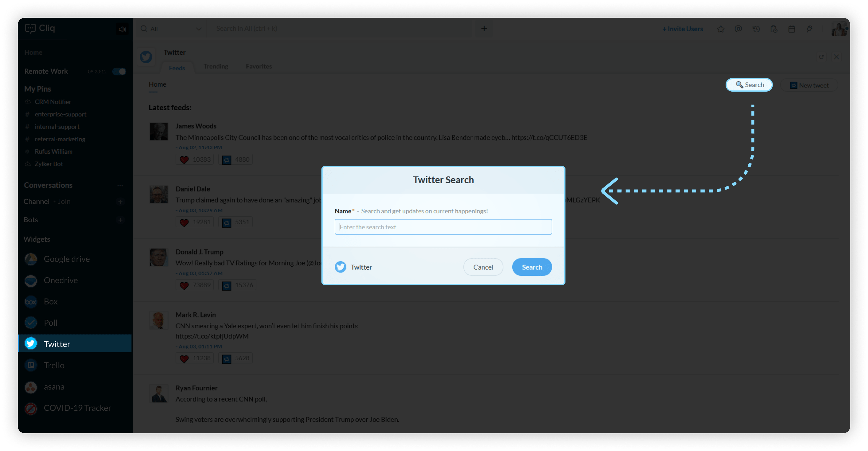The height and width of the screenshot is (451, 868).
Task: Open the history clock icon
Action: coord(756,29)
